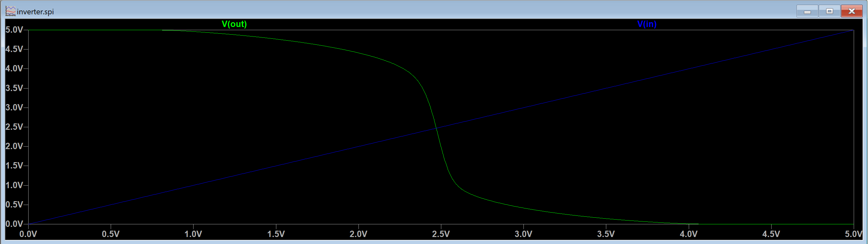Viewport: 868px width, 244px height.
Task: Click the inverter.spi waveform window icon
Action: point(10,11)
